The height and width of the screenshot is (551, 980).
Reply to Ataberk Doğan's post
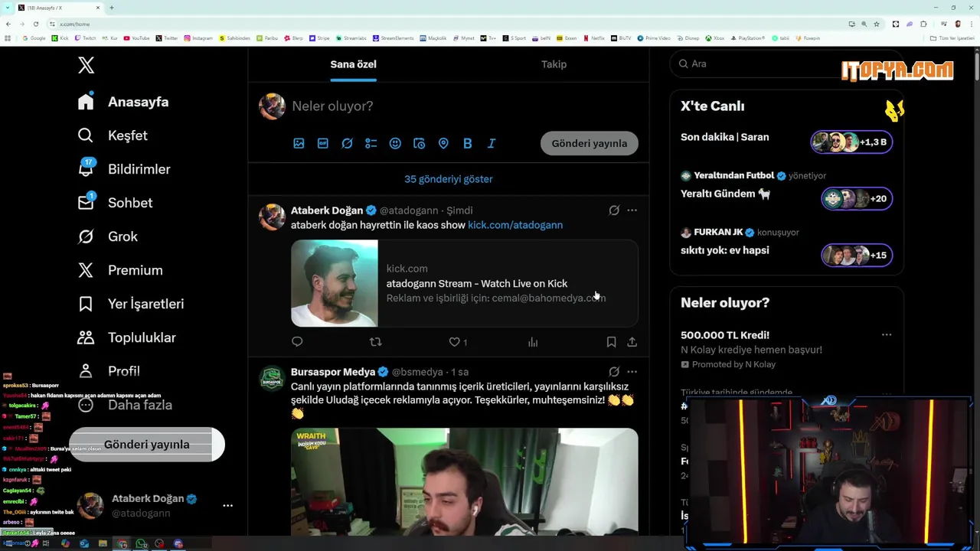click(x=297, y=342)
